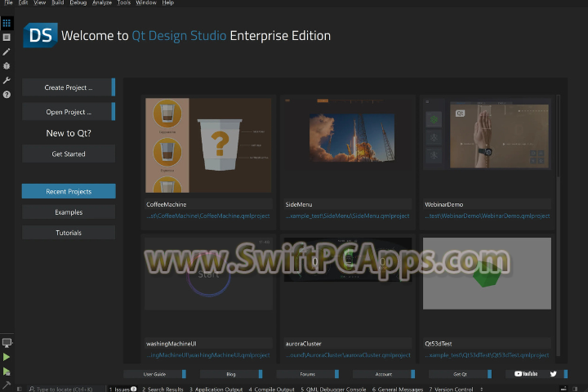Image resolution: width=588 pixels, height=392 pixels.
Task: Click the Qt Design Studio title link
Action: coord(179,36)
